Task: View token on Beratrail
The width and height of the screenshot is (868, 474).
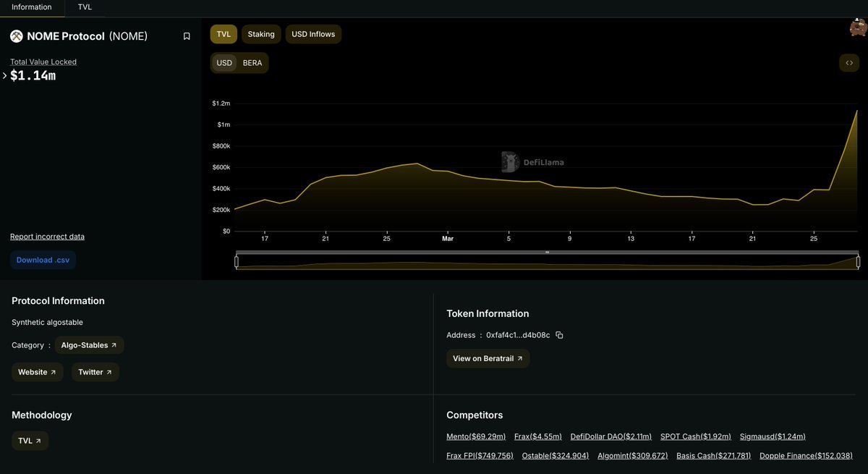Action: [488, 358]
